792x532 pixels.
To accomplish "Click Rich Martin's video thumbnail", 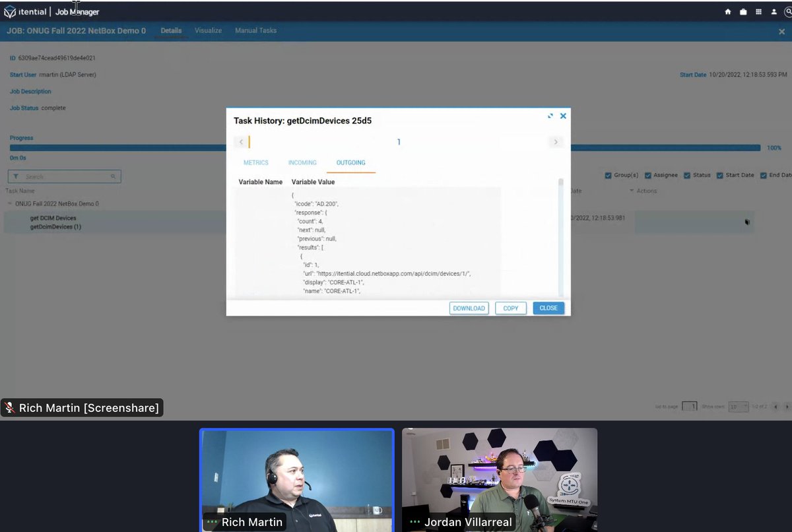I will pos(297,481).
